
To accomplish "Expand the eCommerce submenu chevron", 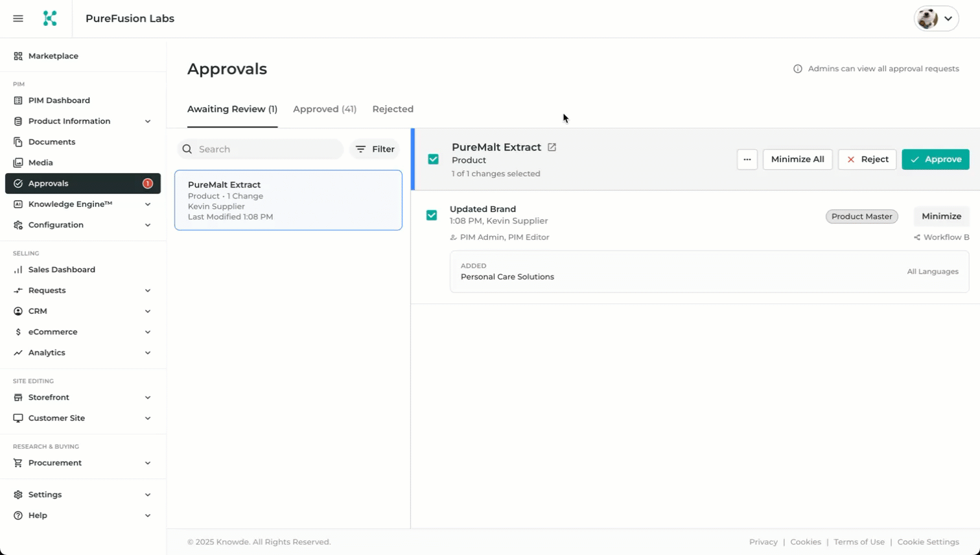I will [148, 332].
